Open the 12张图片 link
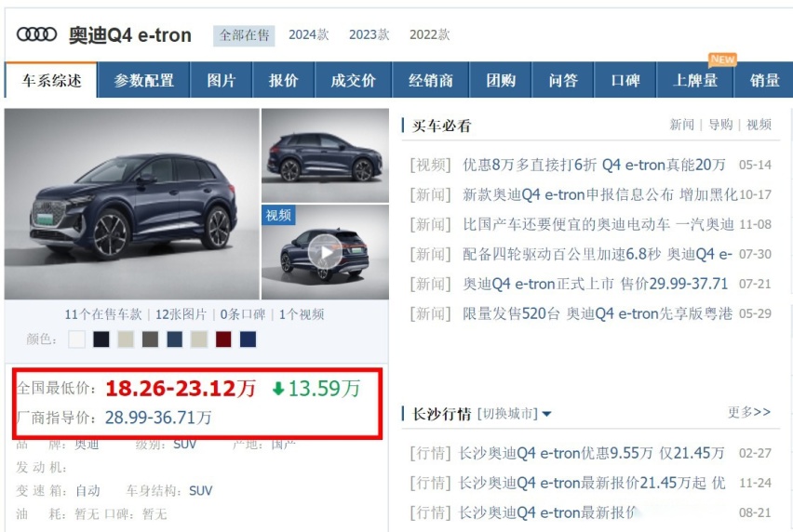Image resolution: width=793 pixels, height=532 pixels. [x=181, y=314]
